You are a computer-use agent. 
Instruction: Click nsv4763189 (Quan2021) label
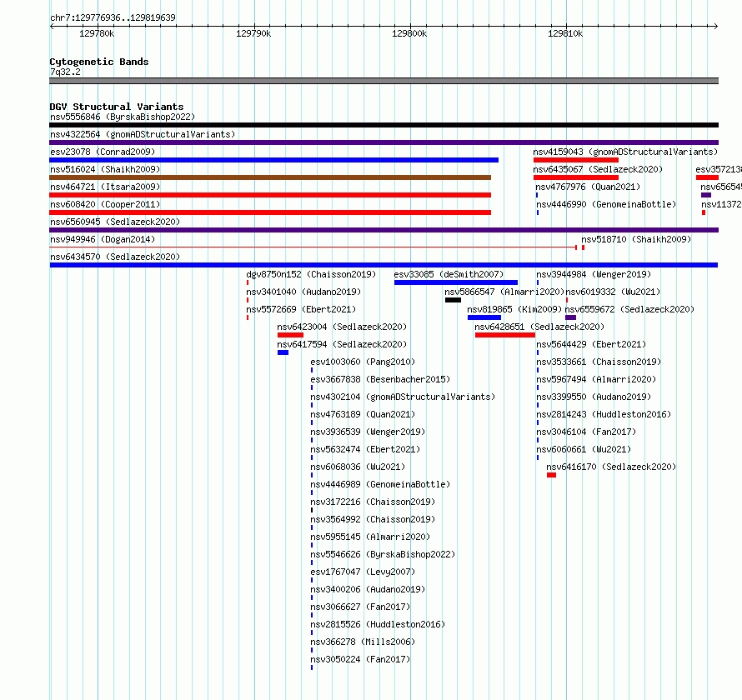(x=363, y=414)
